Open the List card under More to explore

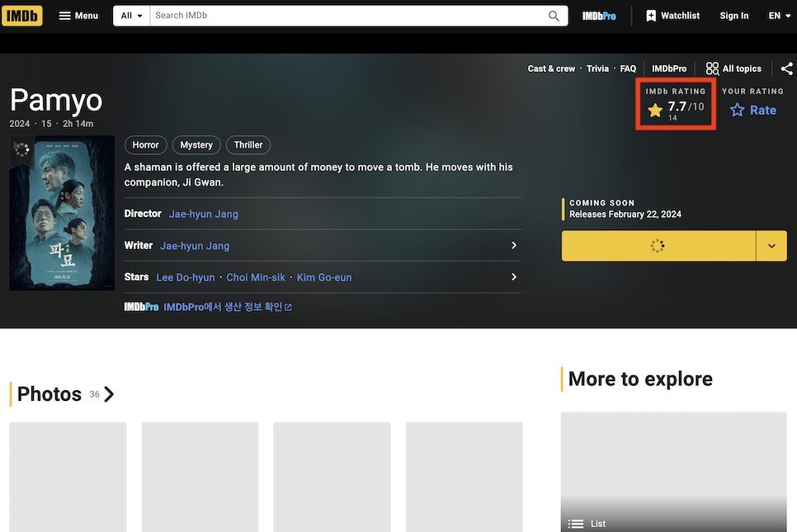pos(673,472)
